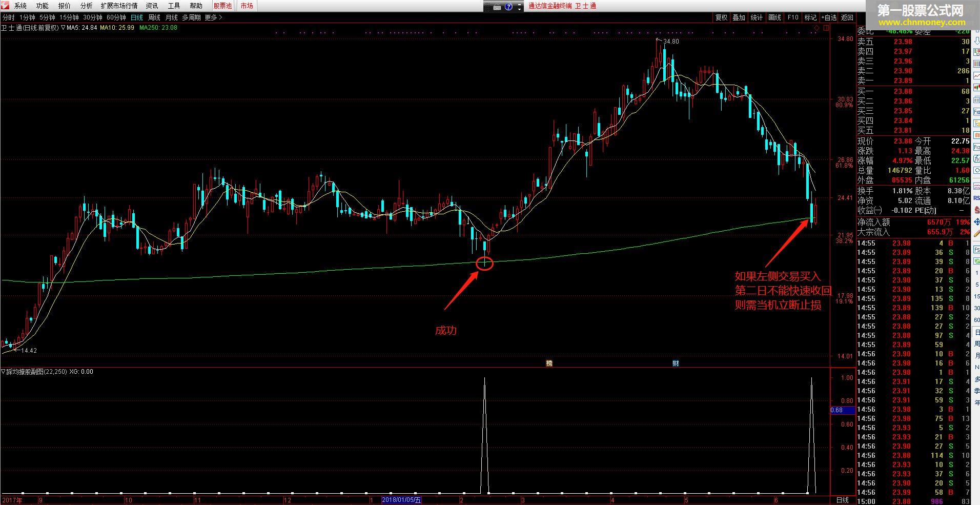980x505 pixels.
Task: Select the 30分钟 period
Action: click(x=93, y=17)
